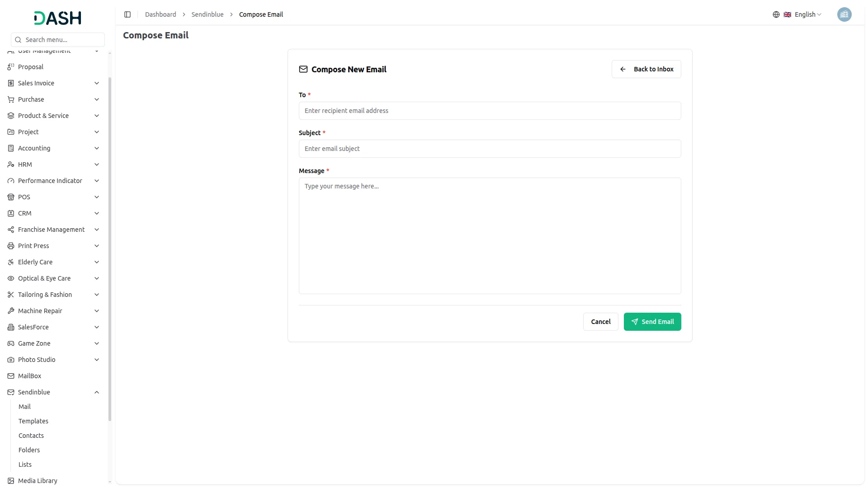Click the sidebar vertical scrollbar
The image size is (868, 488).
tap(110, 249)
